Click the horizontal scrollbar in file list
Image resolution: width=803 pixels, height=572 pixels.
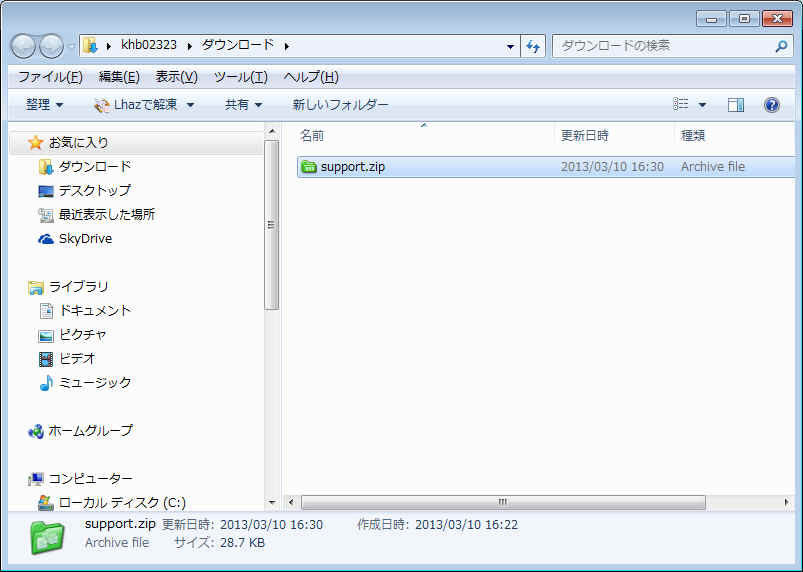(502, 502)
